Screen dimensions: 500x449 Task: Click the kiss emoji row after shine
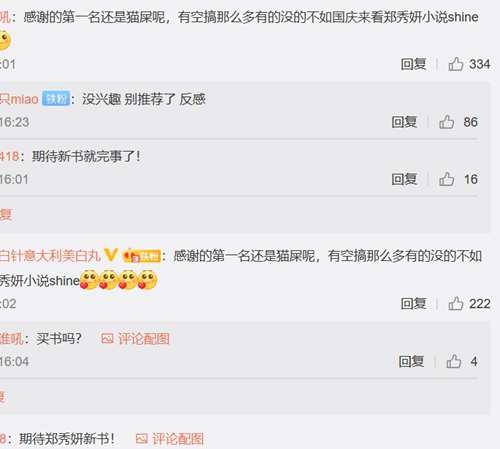pyautogui.click(x=118, y=280)
